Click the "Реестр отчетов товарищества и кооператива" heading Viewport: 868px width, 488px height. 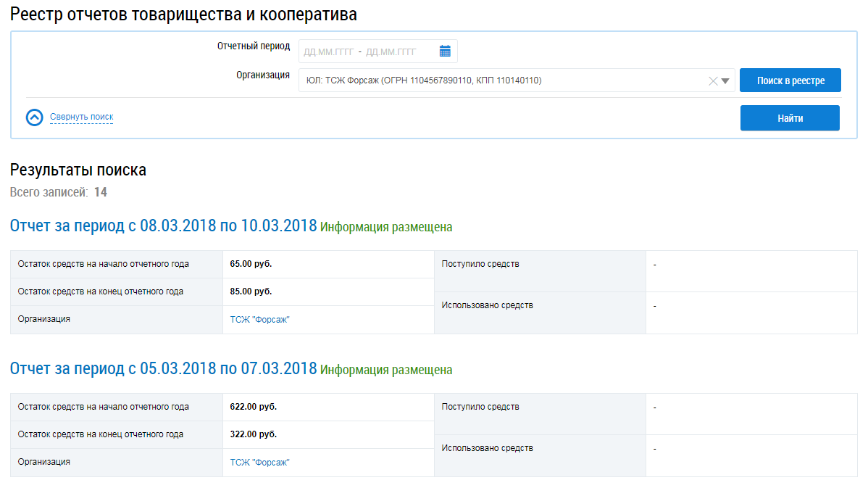[183, 14]
